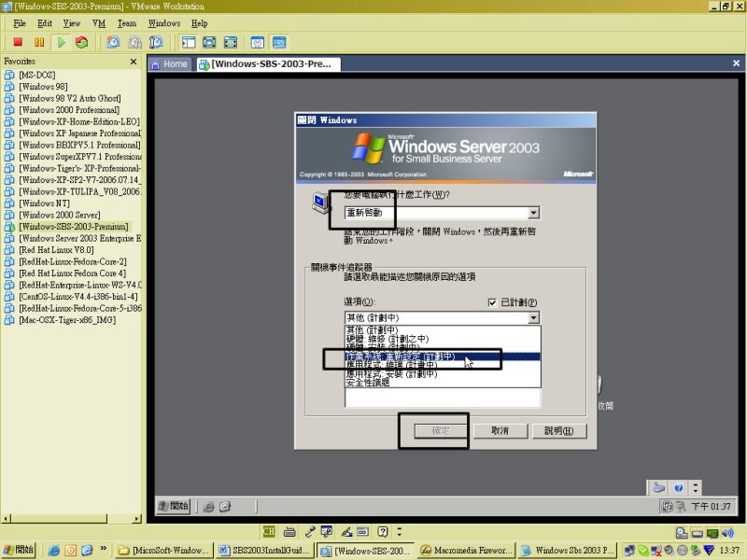Select [Windows 98 V2 Auto Ghost] favorite
Viewport: 747px width, 560px height.
pos(69,99)
